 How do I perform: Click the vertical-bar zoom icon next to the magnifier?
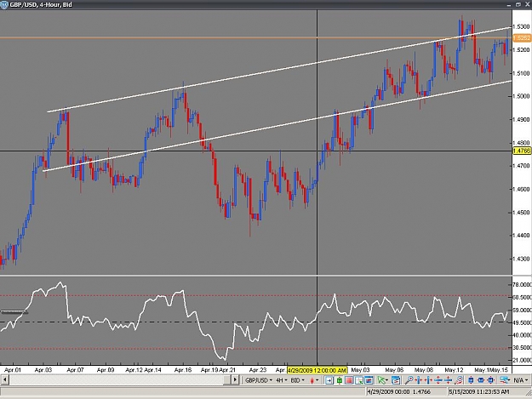coord(419,380)
